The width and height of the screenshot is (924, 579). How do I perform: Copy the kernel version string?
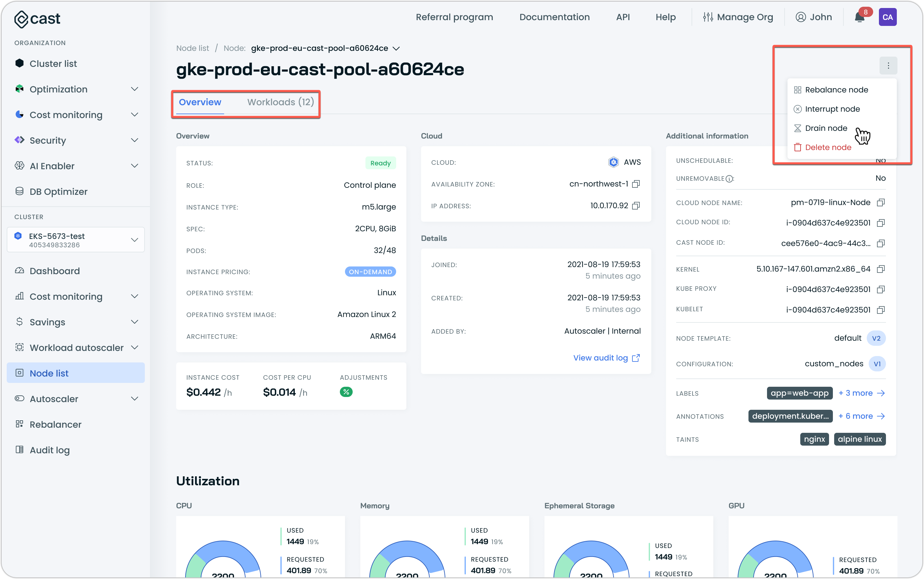pyautogui.click(x=881, y=269)
